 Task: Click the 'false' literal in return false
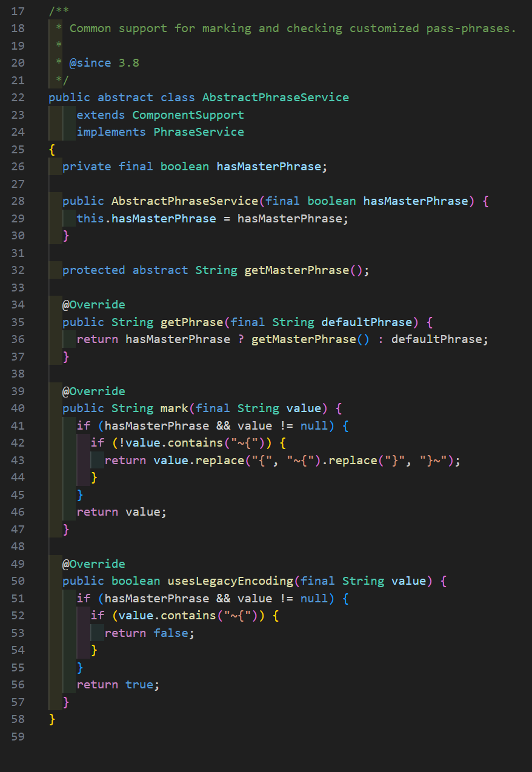click(171, 633)
